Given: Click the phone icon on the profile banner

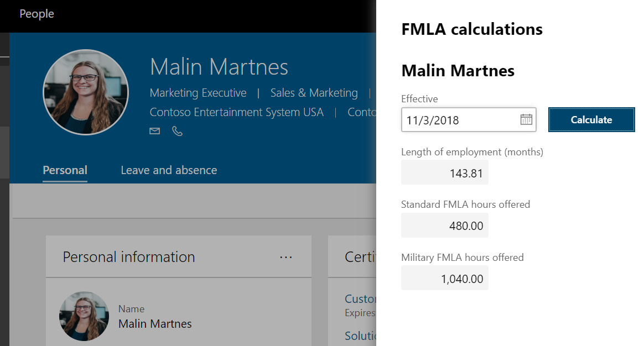Looking at the screenshot, I should pos(177,131).
